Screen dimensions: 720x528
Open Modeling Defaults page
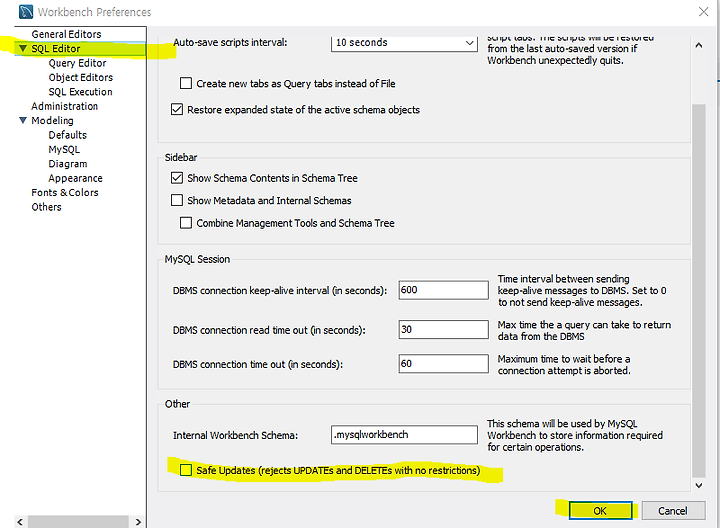pos(68,135)
